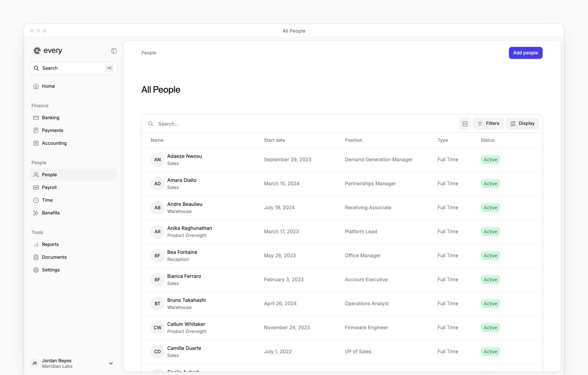This screenshot has width=588, height=375.
Task: Click the Time clock icon
Action: coord(36,200)
